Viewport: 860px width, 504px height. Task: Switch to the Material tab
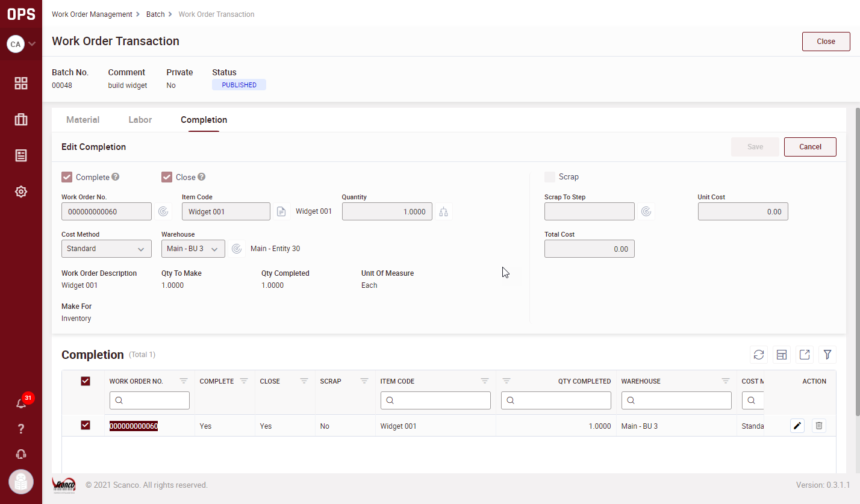83,120
